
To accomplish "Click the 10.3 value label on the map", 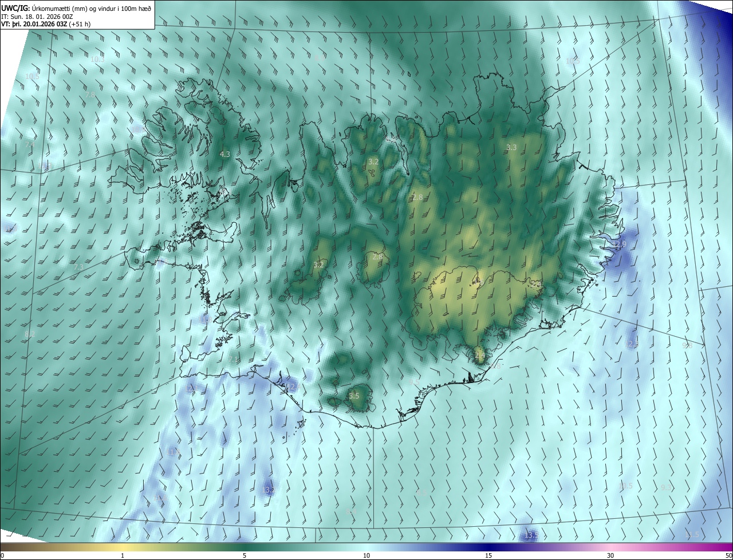I will (x=97, y=60).
